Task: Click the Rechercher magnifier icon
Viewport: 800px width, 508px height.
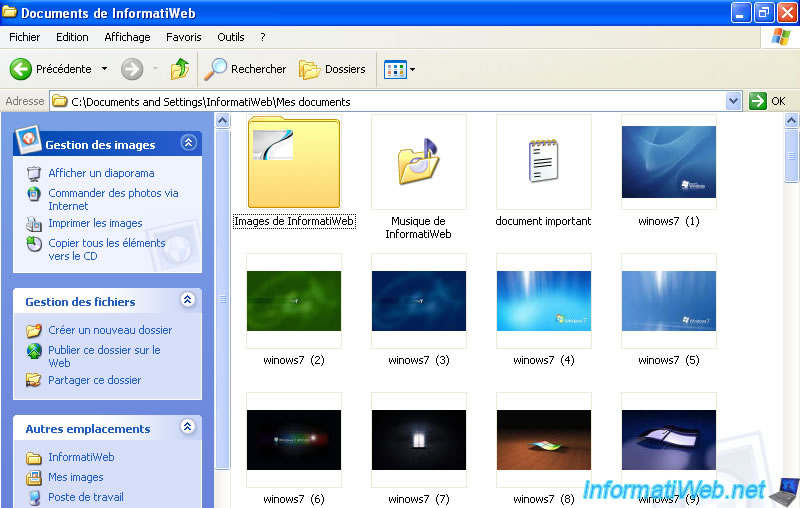Action: (215, 69)
